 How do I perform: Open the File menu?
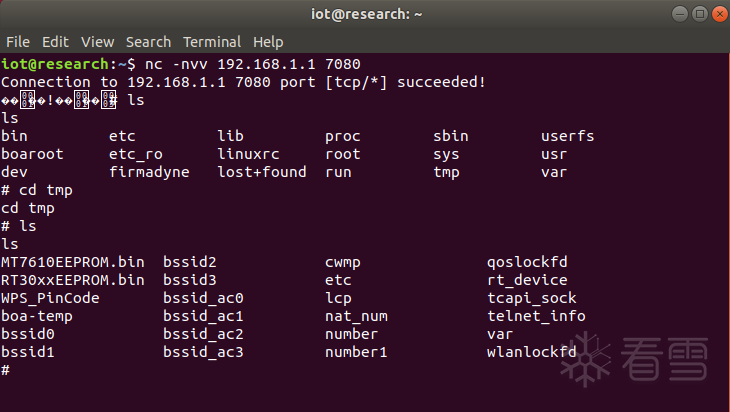(18, 42)
